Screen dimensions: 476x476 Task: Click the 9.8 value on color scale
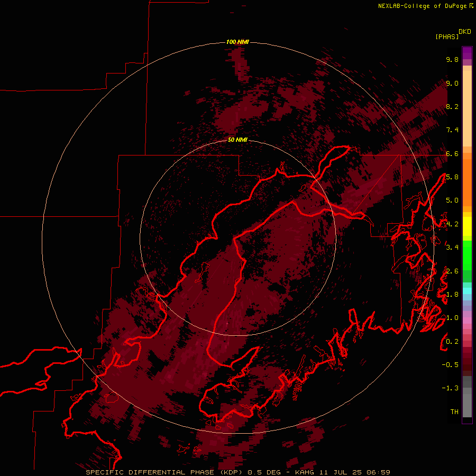[x=452, y=59]
